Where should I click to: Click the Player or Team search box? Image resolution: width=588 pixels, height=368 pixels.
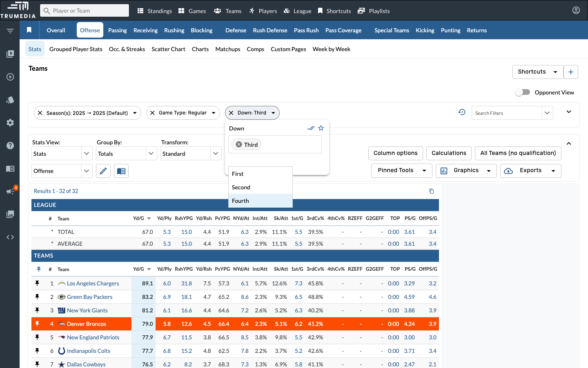tap(85, 11)
